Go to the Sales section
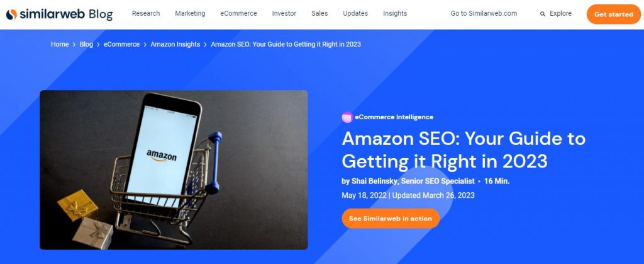Screen dimensions: 644x264 [320, 13]
